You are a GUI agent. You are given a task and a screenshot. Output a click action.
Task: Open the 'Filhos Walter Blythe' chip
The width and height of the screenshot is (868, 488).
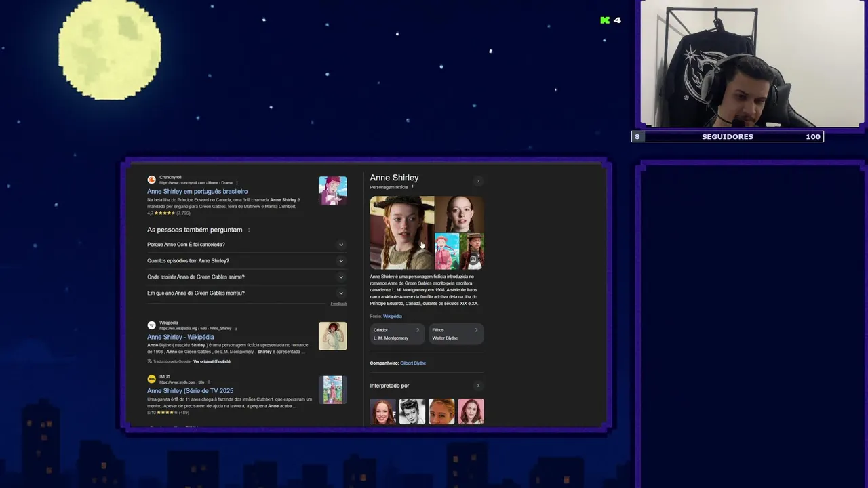click(456, 333)
